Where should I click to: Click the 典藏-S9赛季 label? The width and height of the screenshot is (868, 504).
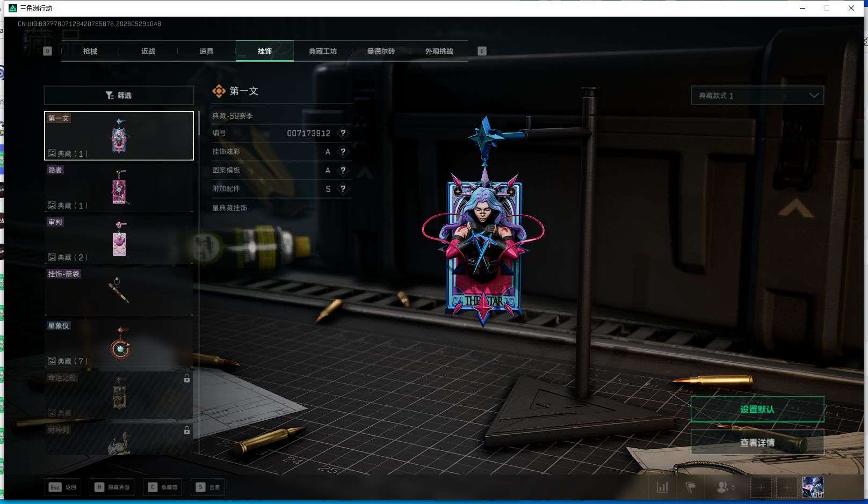coord(233,116)
